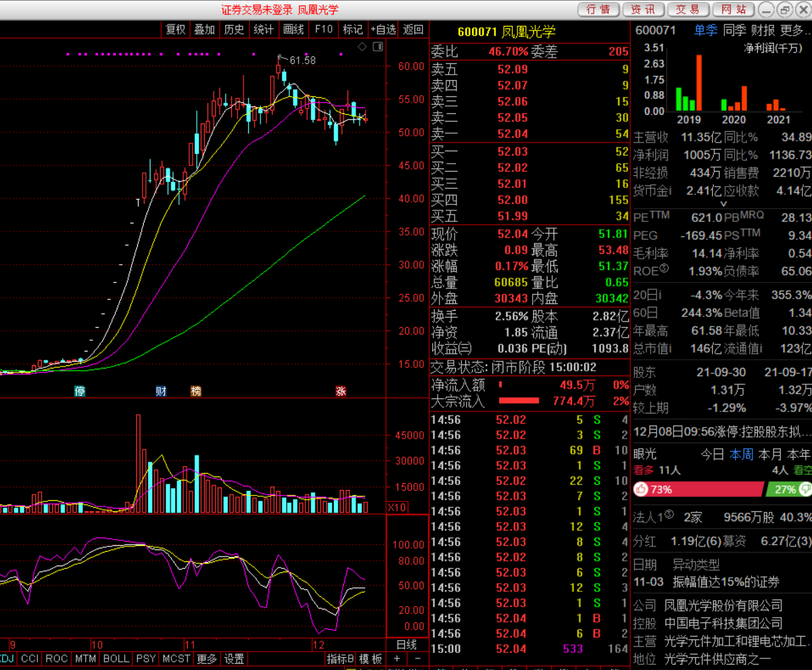The height and width of the screenshot is (670, 812).
Task: Add stock via +自选 button
Action: click(384, 30)
